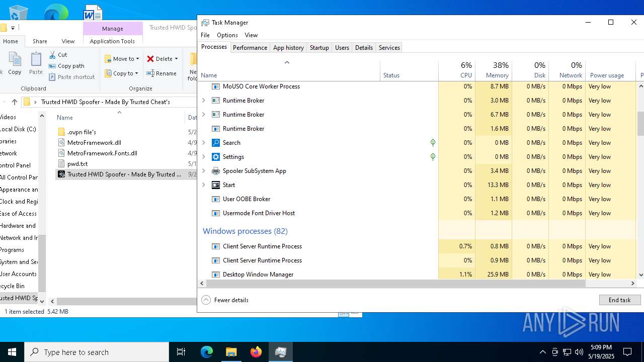Click the volume speaker tray icon
This screenshot has width=644, height=362.
pos(579,352)
